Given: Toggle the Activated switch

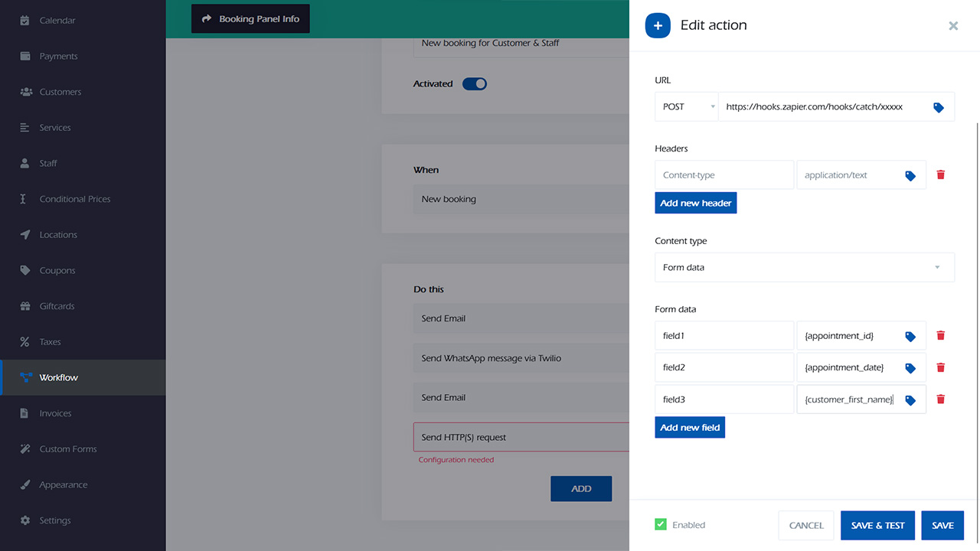Looking at the screenshot, I should (475, 84).
